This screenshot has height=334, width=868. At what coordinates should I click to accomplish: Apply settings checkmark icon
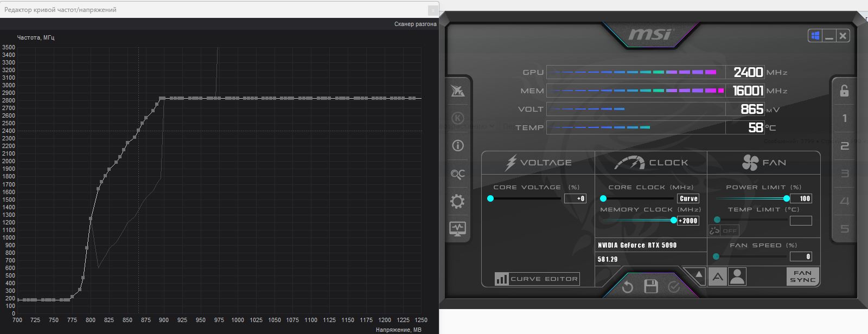tap(674, 287)
